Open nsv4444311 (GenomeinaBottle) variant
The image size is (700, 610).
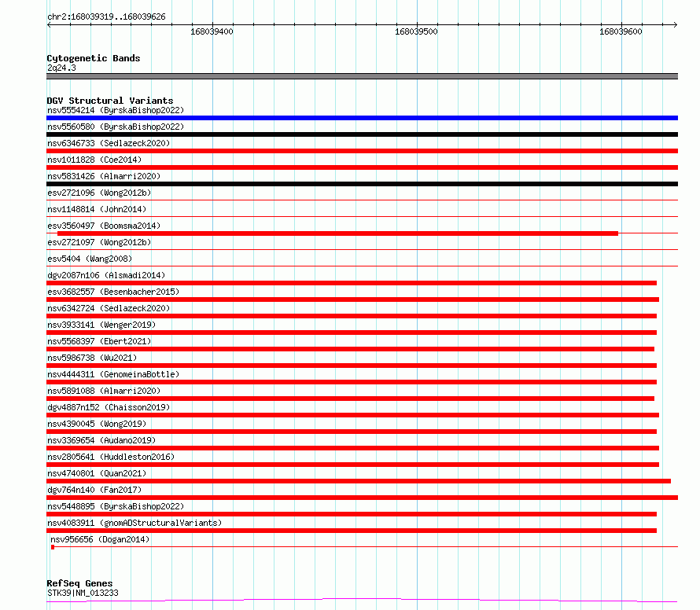pyautogui.click(x=113, y=374)
